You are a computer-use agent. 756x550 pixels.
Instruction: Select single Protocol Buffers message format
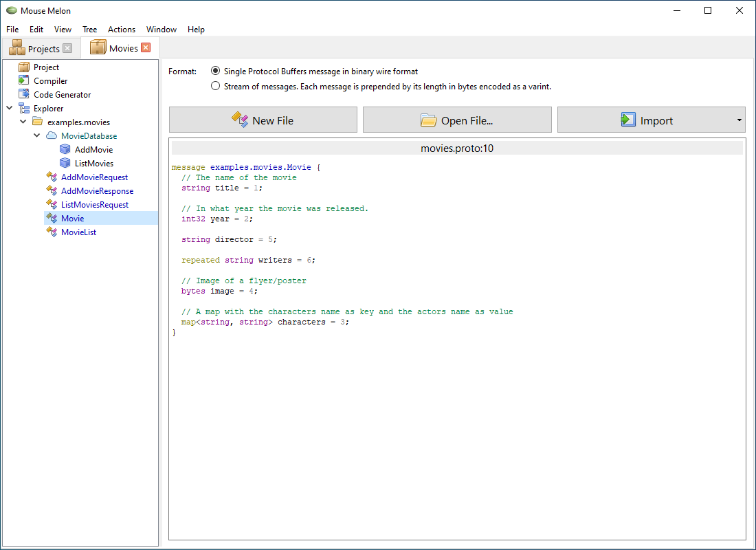pos(216,71)
